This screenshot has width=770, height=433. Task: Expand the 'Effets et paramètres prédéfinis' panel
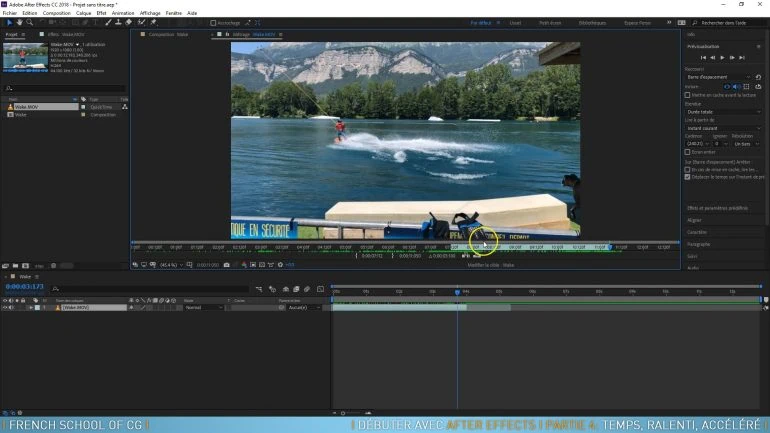(x=717, y=208)
